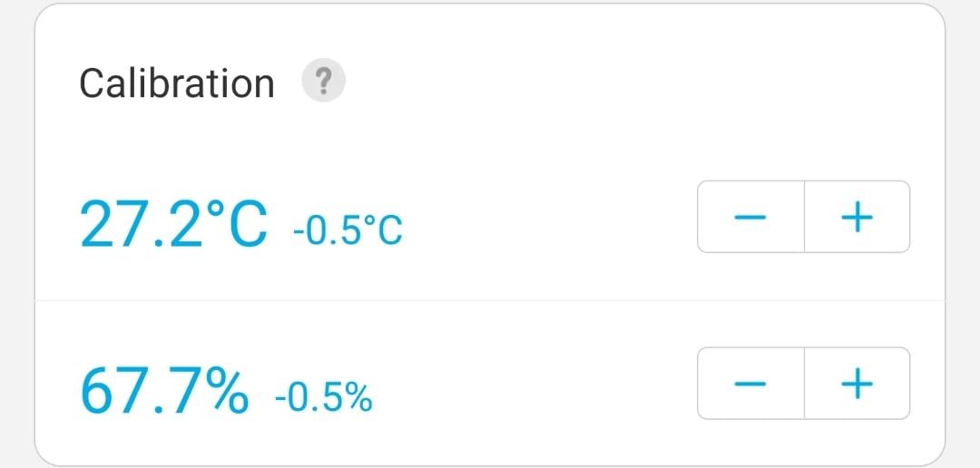980x468 pixels.
Task: Decrease the temperature calibration offset
Action: [750, 217]
